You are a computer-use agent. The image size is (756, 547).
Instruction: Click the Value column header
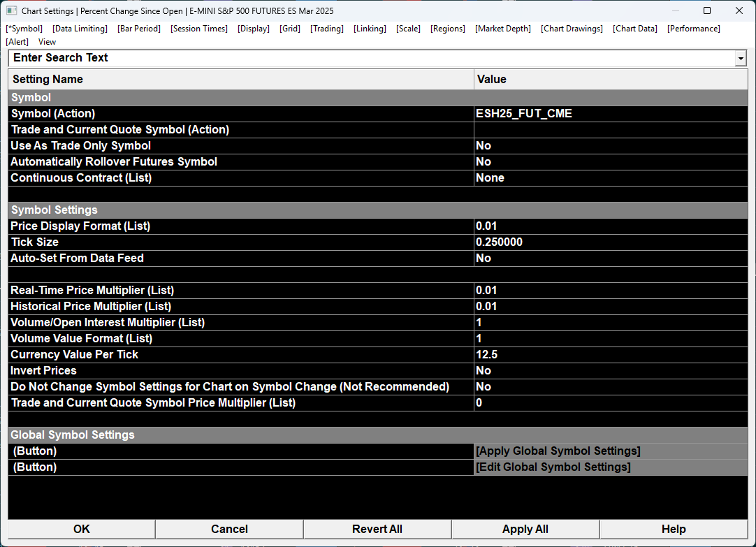(611, 79)
